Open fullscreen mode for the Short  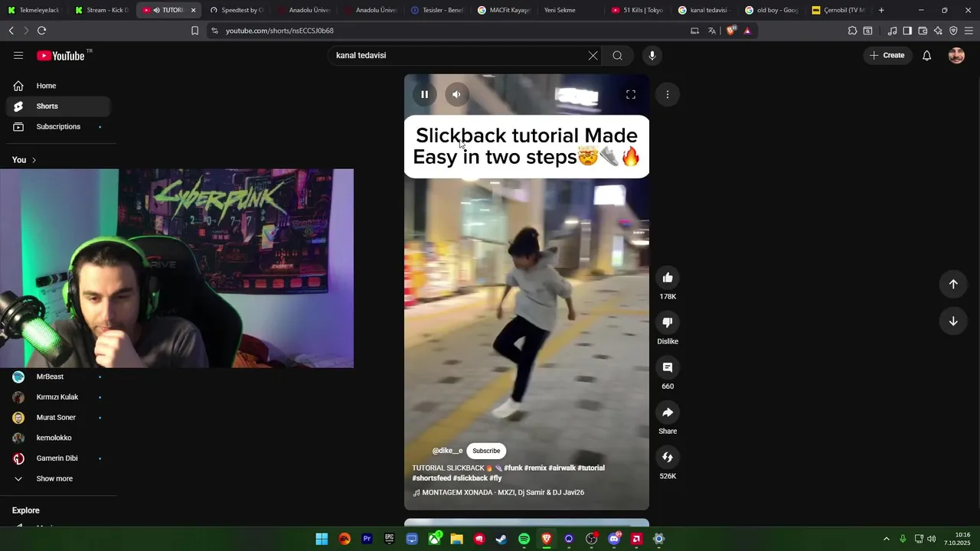tap(631, 94)
